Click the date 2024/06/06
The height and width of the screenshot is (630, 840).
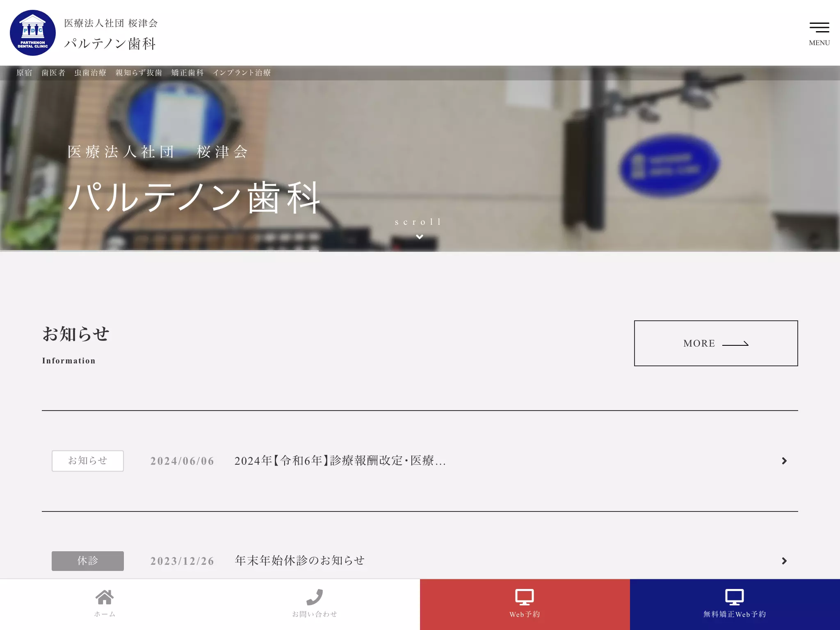[182, 461]
